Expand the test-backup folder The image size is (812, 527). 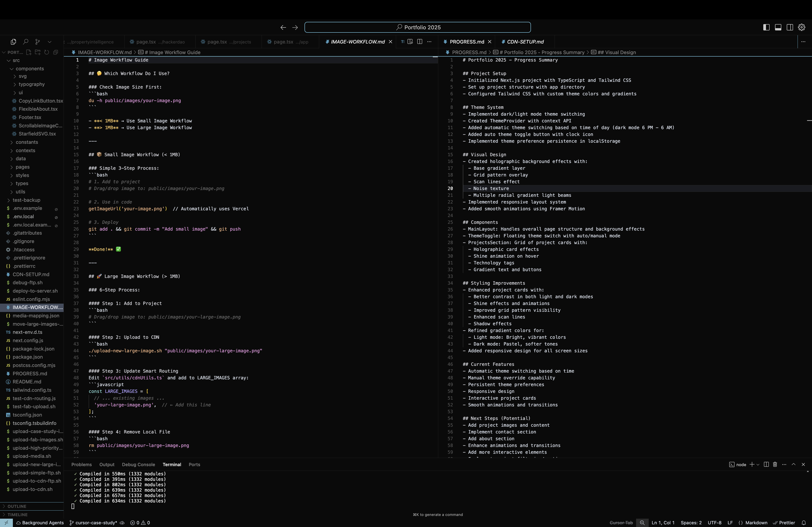tap(32, 200)
